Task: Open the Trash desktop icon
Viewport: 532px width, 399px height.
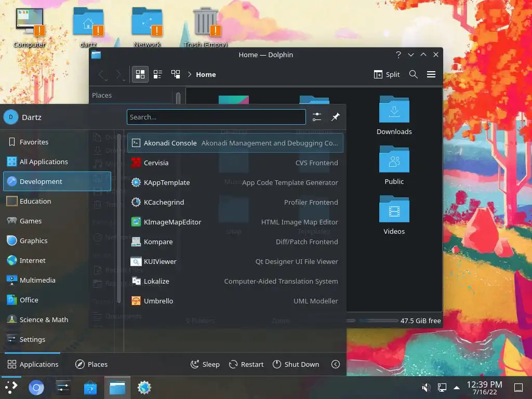Action: click(x=205, y=28)
